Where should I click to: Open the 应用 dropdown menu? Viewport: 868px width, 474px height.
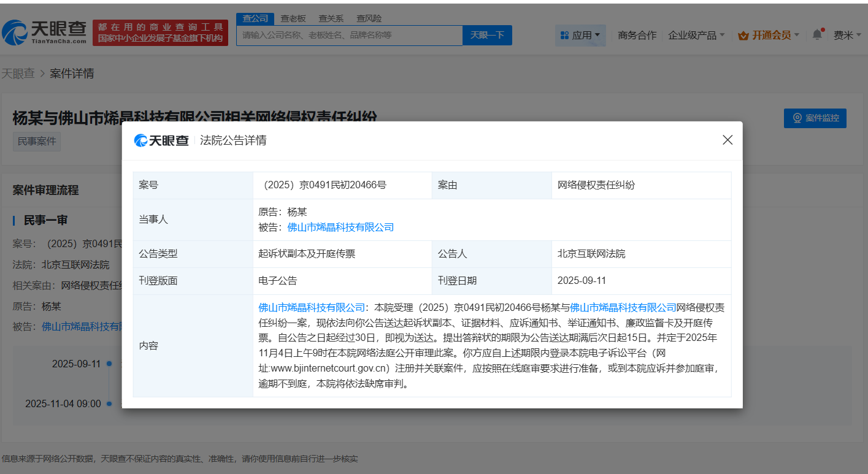[580, 35]
